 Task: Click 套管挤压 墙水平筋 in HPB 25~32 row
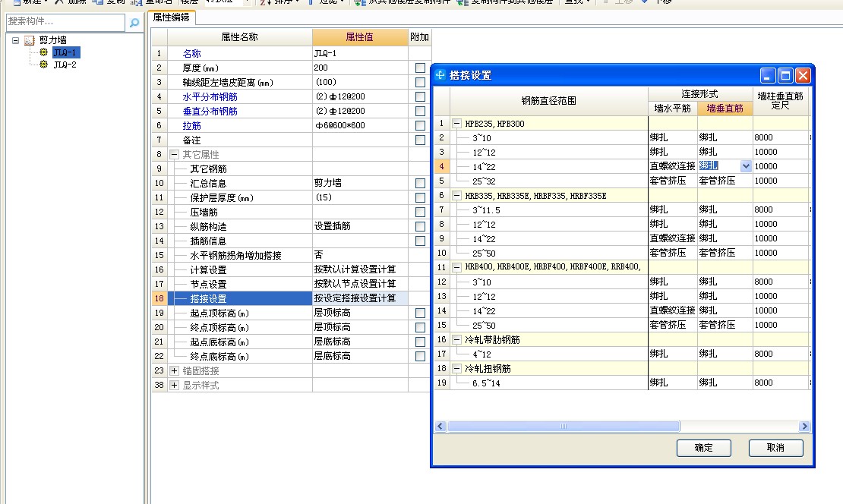click(x=673, y=181)
